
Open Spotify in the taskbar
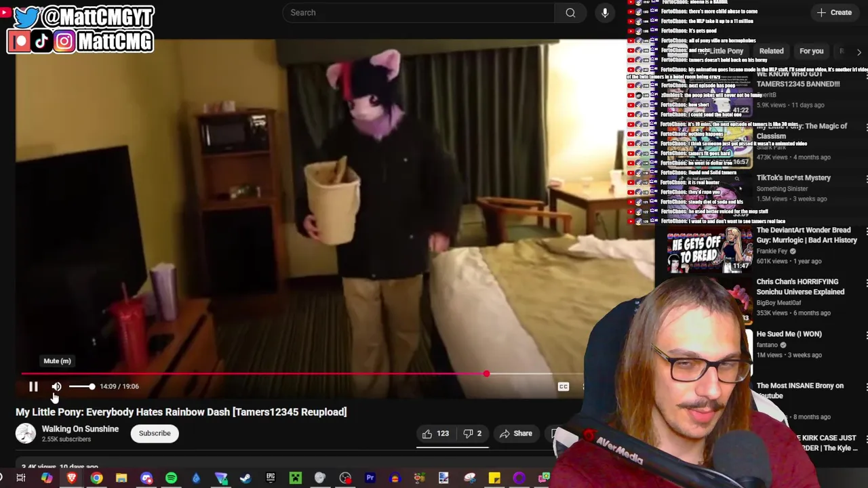pos(171,479)
